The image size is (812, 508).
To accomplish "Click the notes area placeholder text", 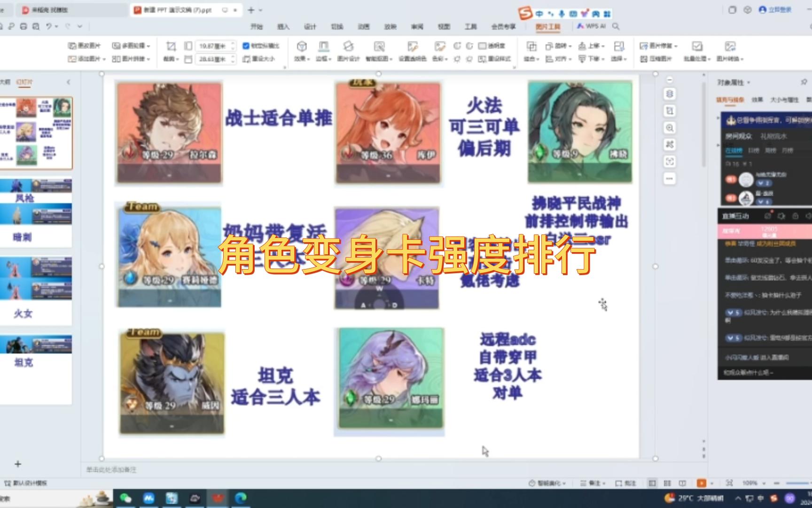I will pos(111,470).
